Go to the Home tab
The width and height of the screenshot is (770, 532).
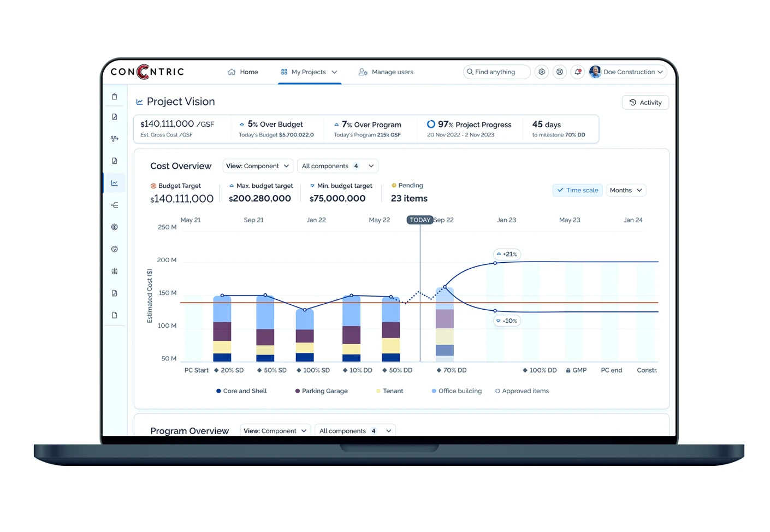[x=243, y=72]
